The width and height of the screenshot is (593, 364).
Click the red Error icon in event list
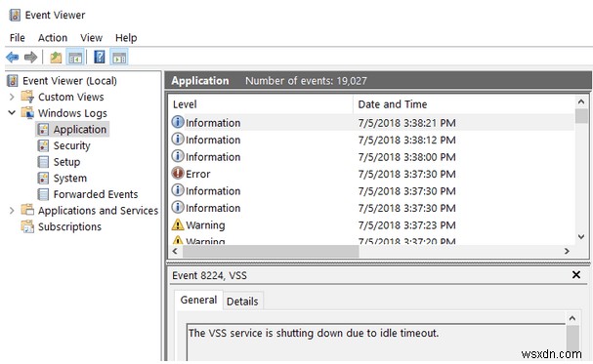pos(178,174)
